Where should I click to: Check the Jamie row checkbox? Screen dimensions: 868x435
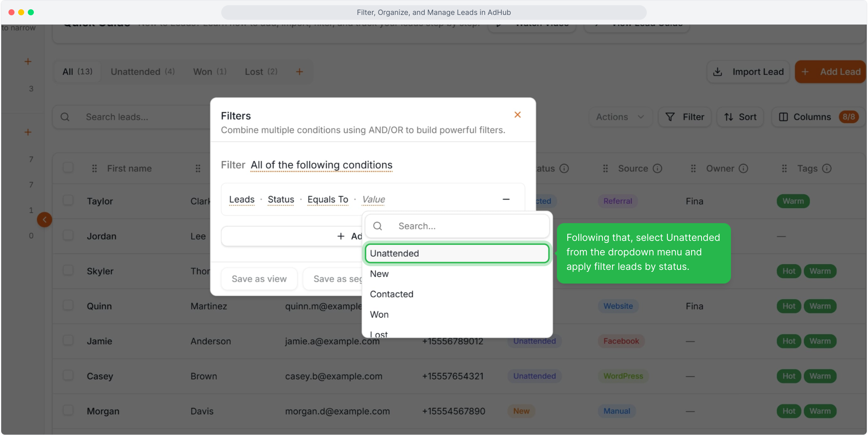(68, 340)
